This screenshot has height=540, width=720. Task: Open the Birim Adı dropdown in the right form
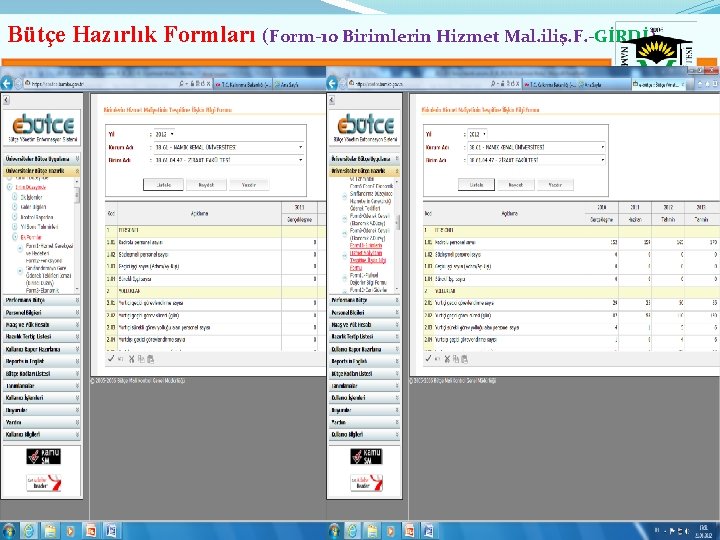coord(536,160)
